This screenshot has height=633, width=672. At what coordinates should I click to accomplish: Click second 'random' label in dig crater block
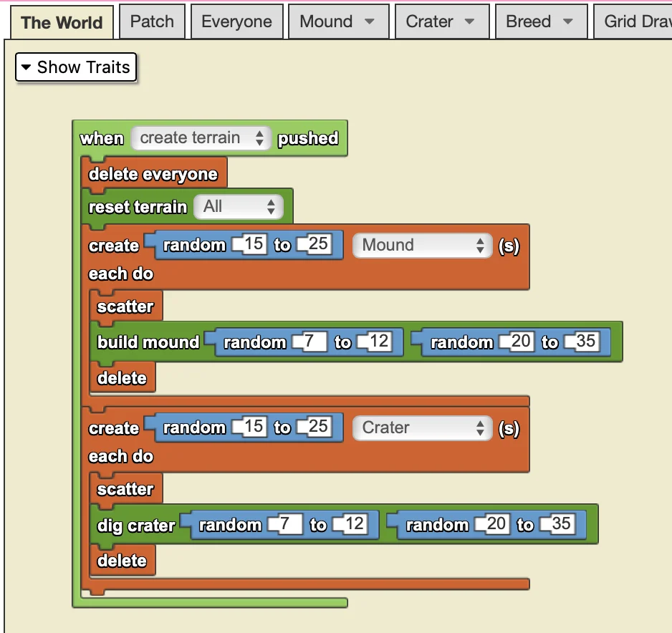(x=437, y=526)
